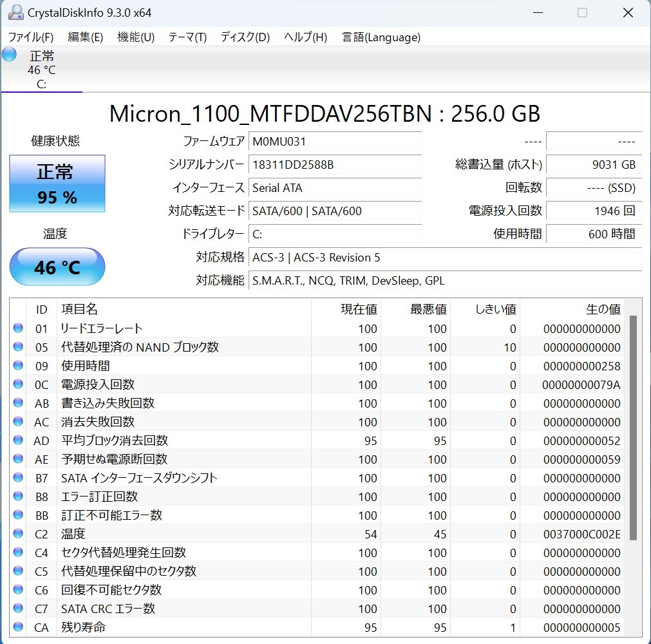Click status orb of row B7 SATA インターフェースダウンシフト
The image size is (651, 644).
tap(18, 477)
